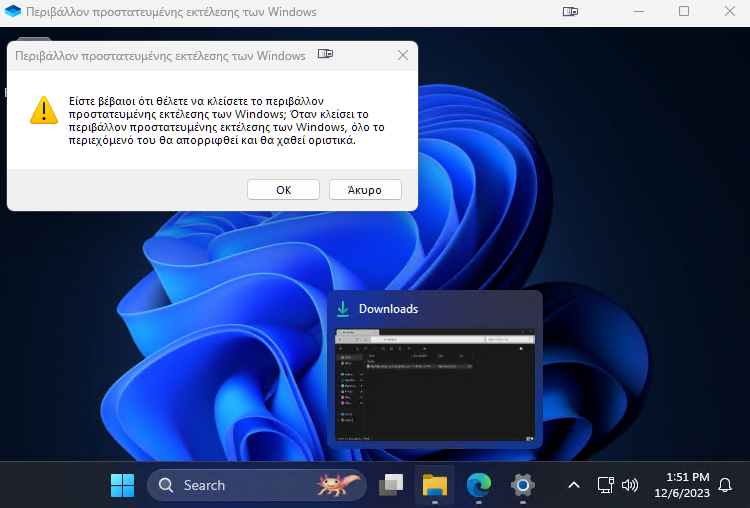Open volume control tray icon
The image size is (750, 508).
[x=629, y=485]
